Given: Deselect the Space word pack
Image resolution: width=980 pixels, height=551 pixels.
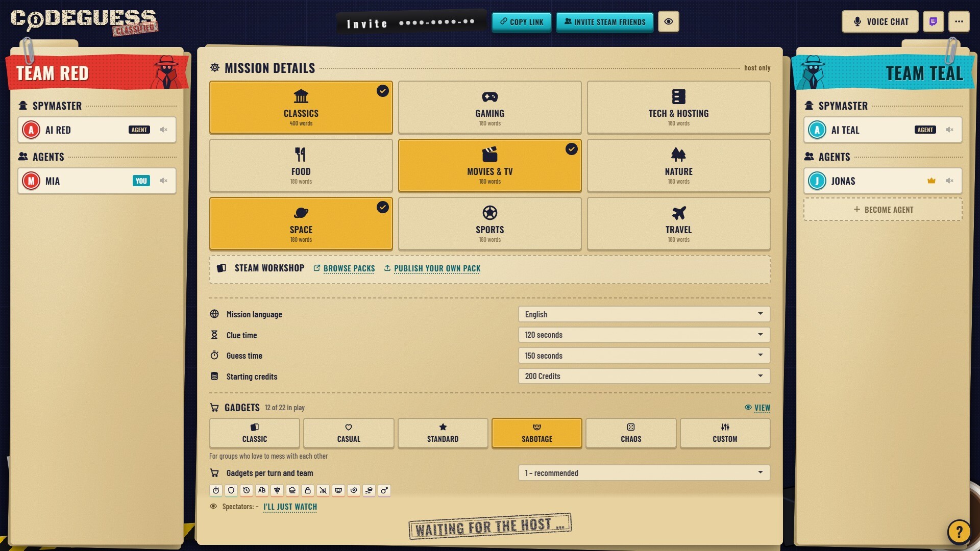Looking at the screenshot, I should [301, 224].
